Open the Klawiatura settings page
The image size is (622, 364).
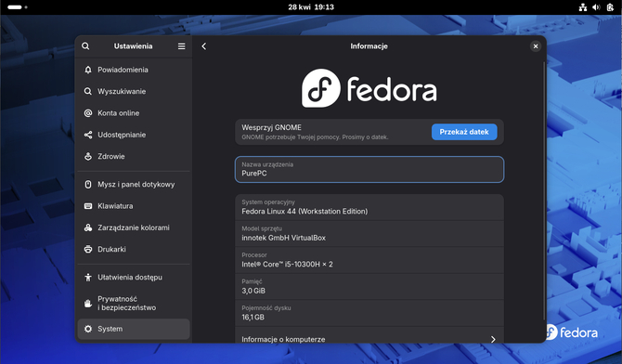coord(134,206)
